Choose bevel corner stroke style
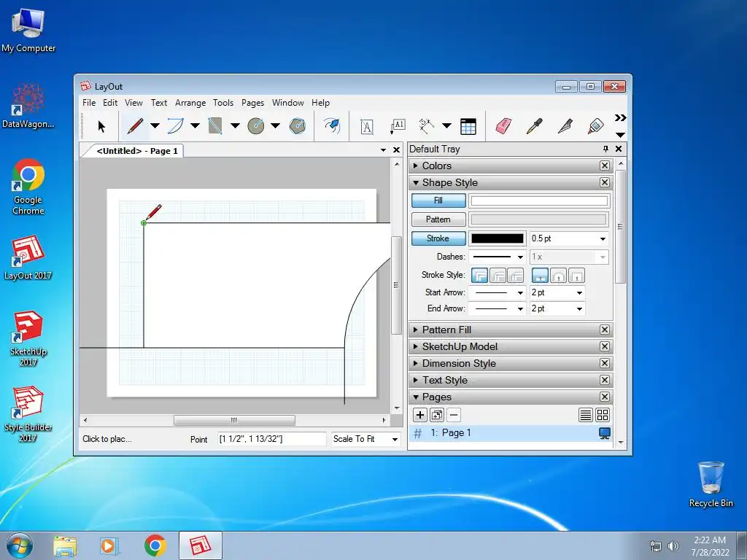Screen dimensions: 747x560 coord(516,275)
